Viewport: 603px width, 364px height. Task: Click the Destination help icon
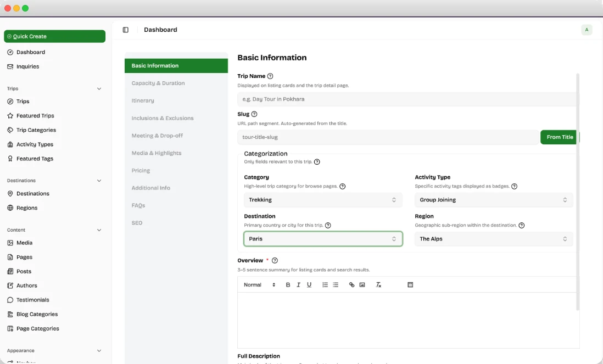tap(328, 225)
